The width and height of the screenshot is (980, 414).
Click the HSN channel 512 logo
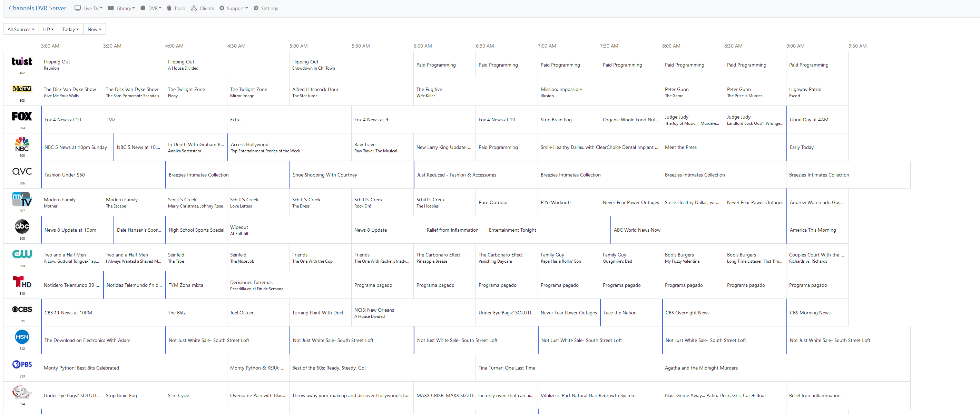tap(22, 337)
